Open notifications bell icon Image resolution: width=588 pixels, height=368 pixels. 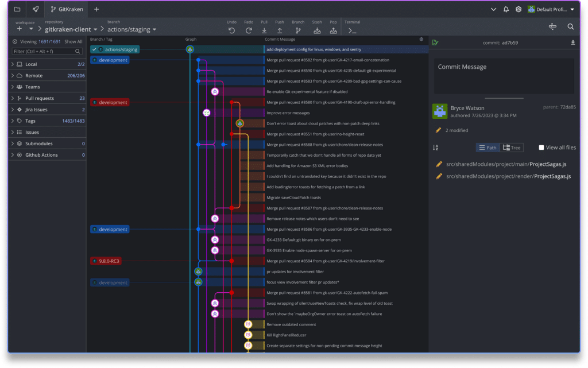coord(506,9)
